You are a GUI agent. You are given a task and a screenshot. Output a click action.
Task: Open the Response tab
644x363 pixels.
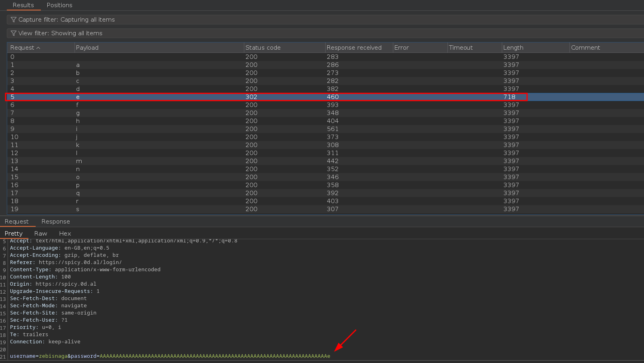pyautogui.click(x=56, y=222)
